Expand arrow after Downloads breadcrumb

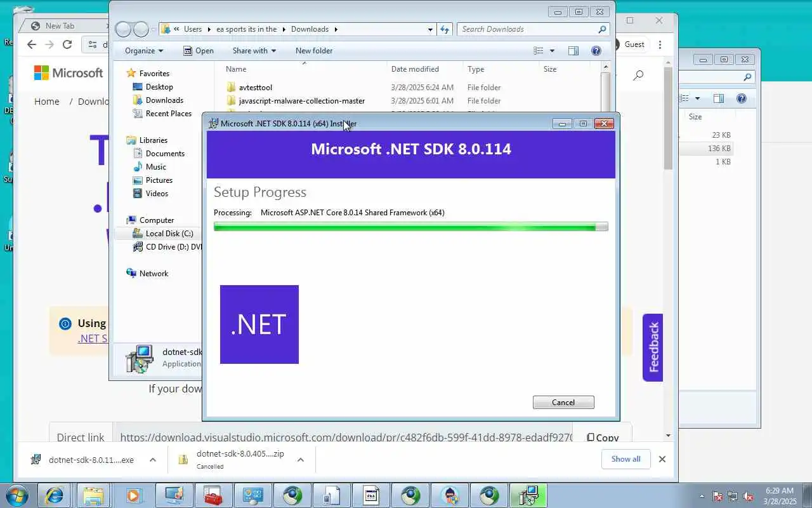coord(336,29)
